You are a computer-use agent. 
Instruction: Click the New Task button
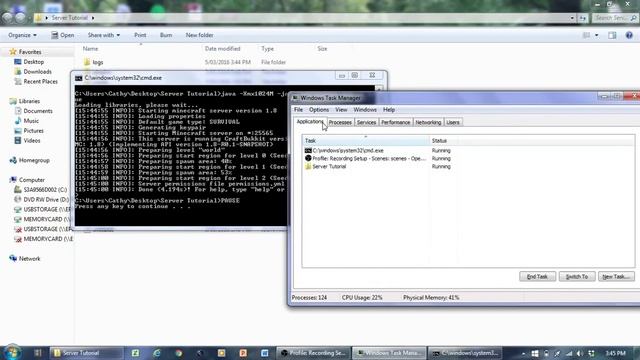[616, 276]
